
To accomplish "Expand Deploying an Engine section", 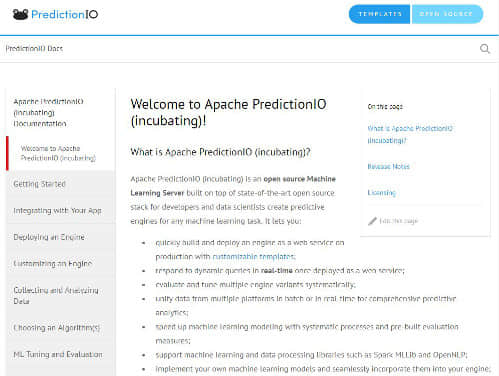I will point(61,237).
